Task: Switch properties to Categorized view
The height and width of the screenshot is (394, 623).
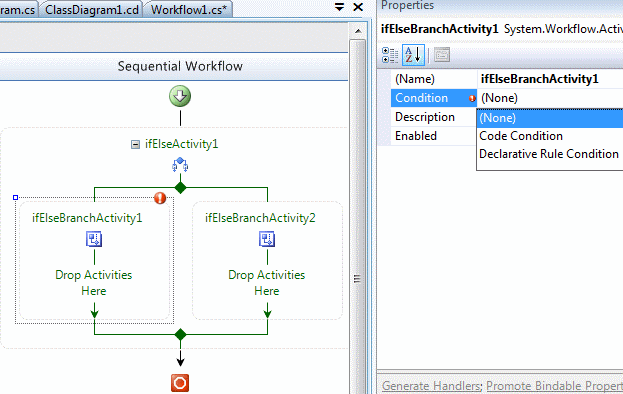Action: (x=390, y=55)
